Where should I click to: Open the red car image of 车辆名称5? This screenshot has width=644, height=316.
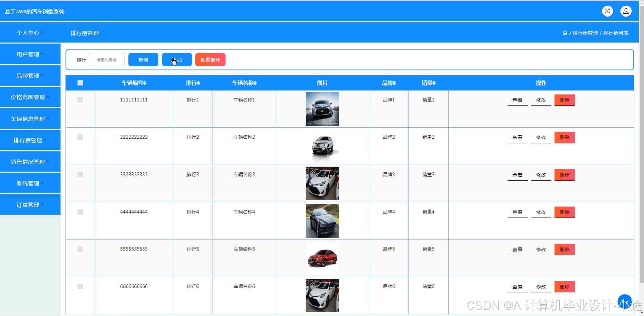pyautogui.click(x=322, y=258)
